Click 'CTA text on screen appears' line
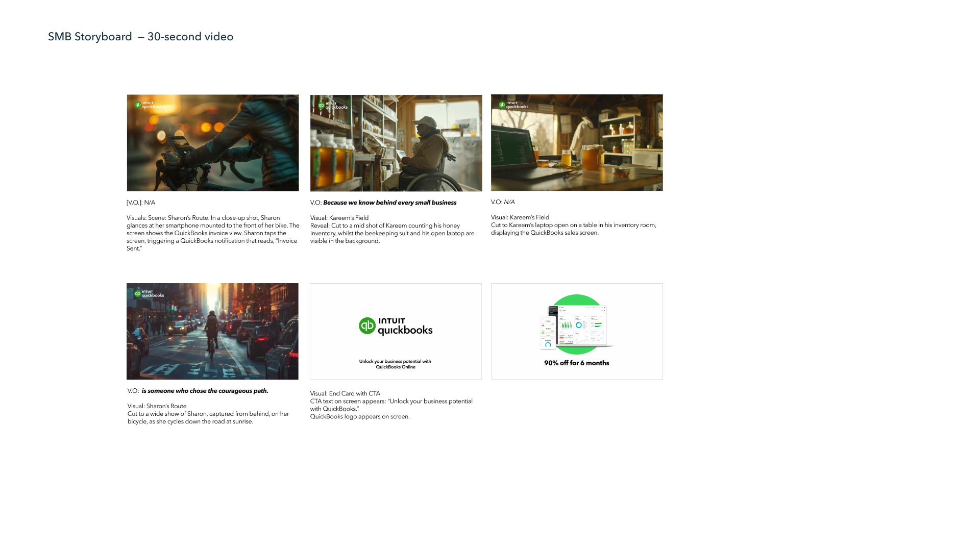Image resolution: width=980 pixels, height=551 pixels. click(391, 405)
